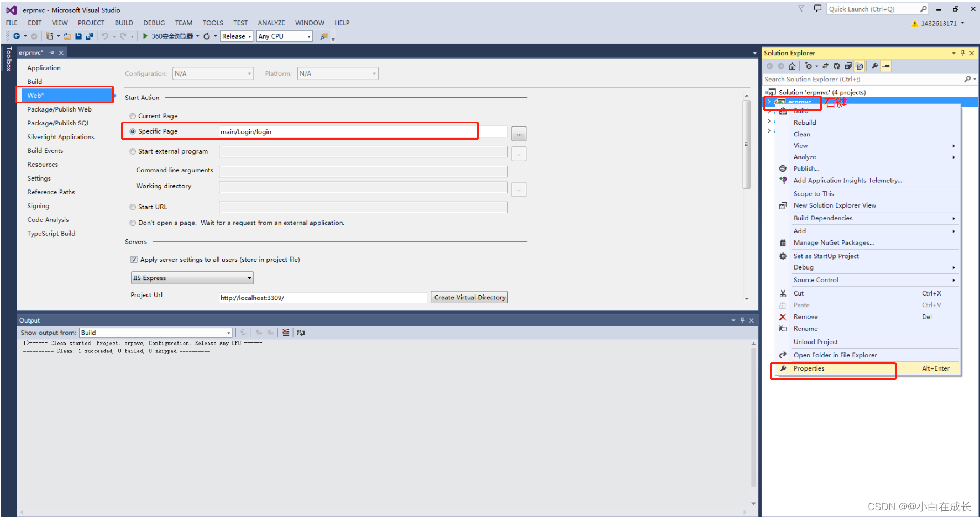This screenshot has height=517, width=980.
Task: Uncheck Apply server settings to all users
Action: tap(134, 259)
